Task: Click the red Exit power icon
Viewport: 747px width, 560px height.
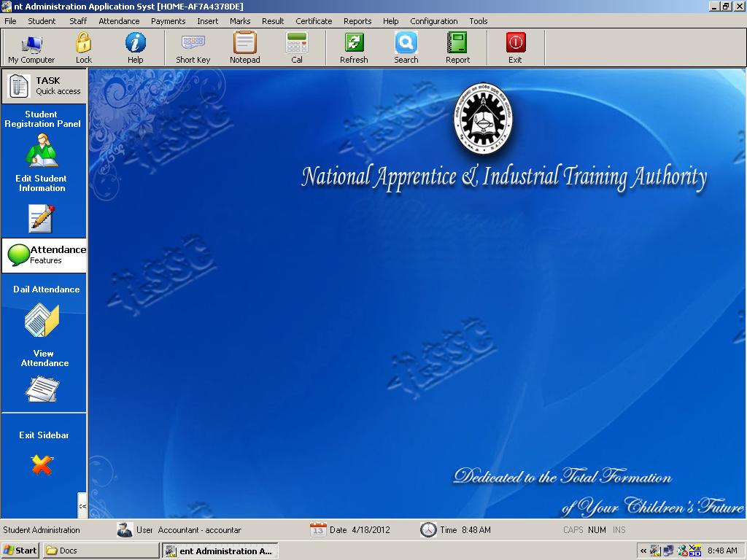Action: tap(515, 43)
